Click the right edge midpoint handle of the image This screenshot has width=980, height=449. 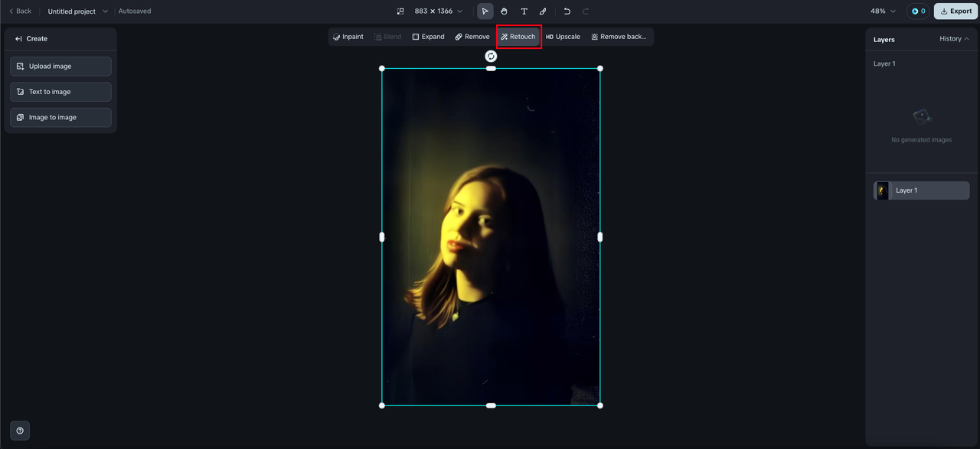[x=600, y=237]
